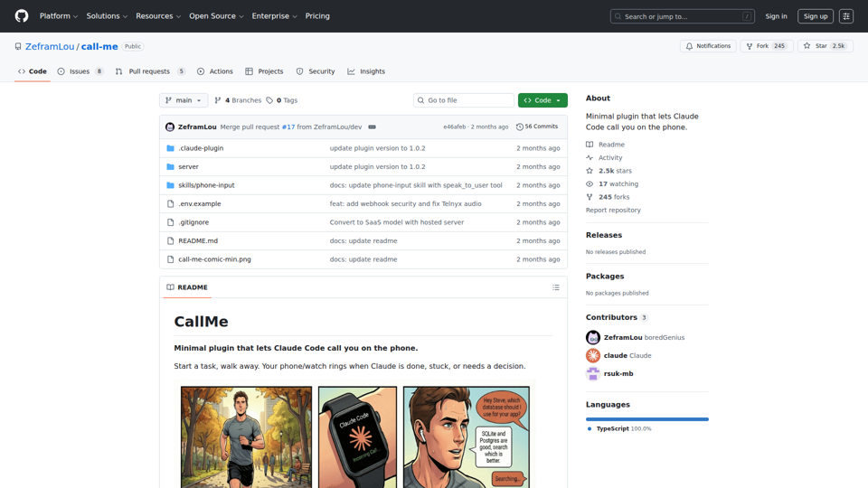
Task: Click the repository icon beside ZeframLou
Action: pyautogui.click(x=18, y=46)
